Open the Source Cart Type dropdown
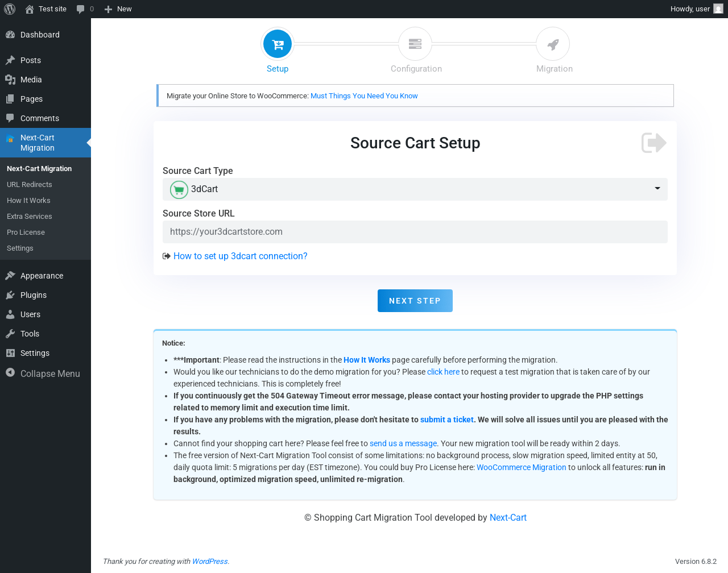Screen dimensions: 728x573 pos(415,189)
